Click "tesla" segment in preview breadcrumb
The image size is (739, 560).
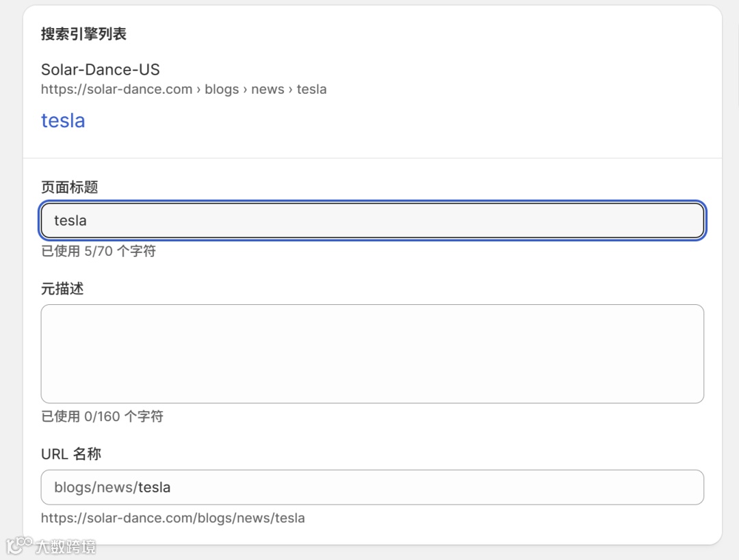point(311,90)
